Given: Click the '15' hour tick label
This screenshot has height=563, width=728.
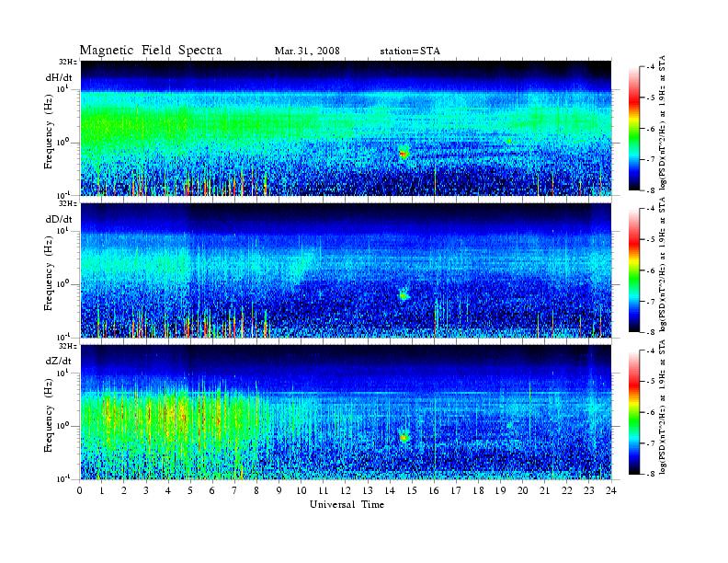Looking at the screenshot, I should click(x=412, y=491).
